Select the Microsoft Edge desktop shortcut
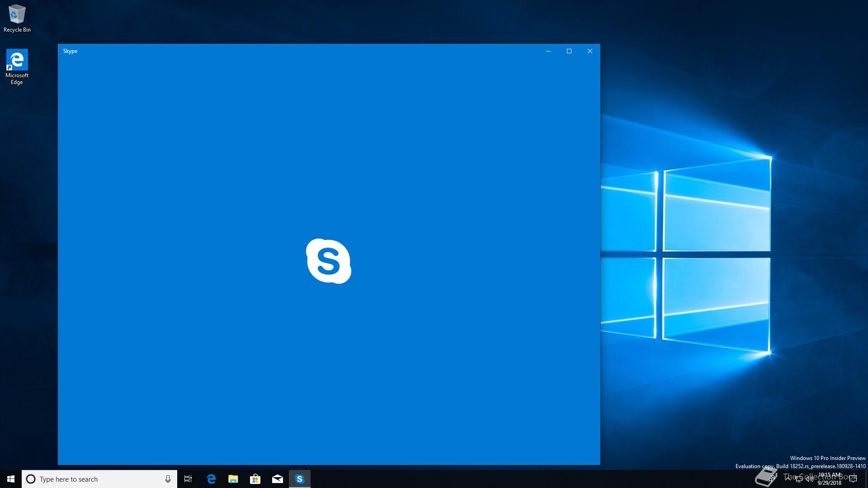The width and height of the screenshot is (868, 488). coord(17,67)
